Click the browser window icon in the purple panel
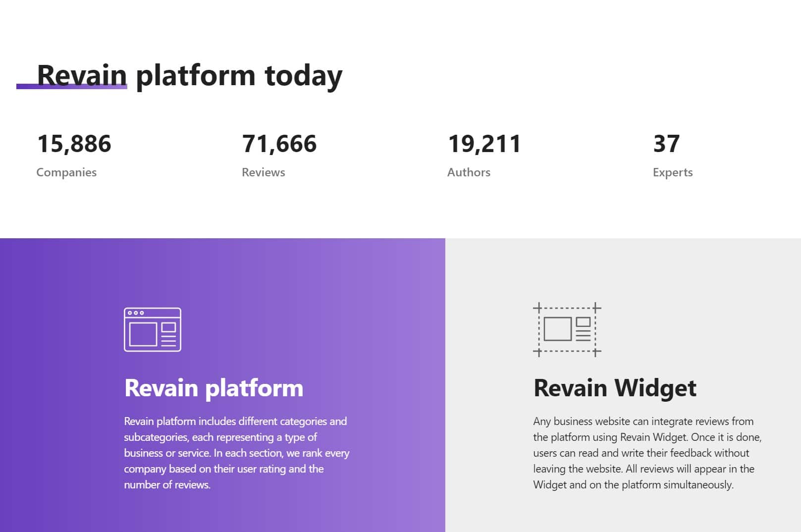 click(x=153, y=329)
